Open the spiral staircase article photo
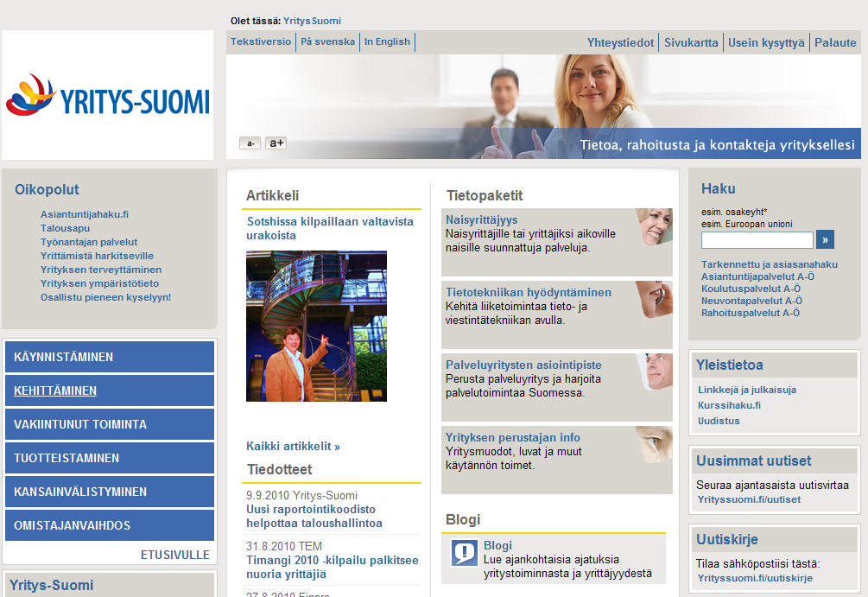Viewport: 868px width, 597px height. [x=316, y=327]
